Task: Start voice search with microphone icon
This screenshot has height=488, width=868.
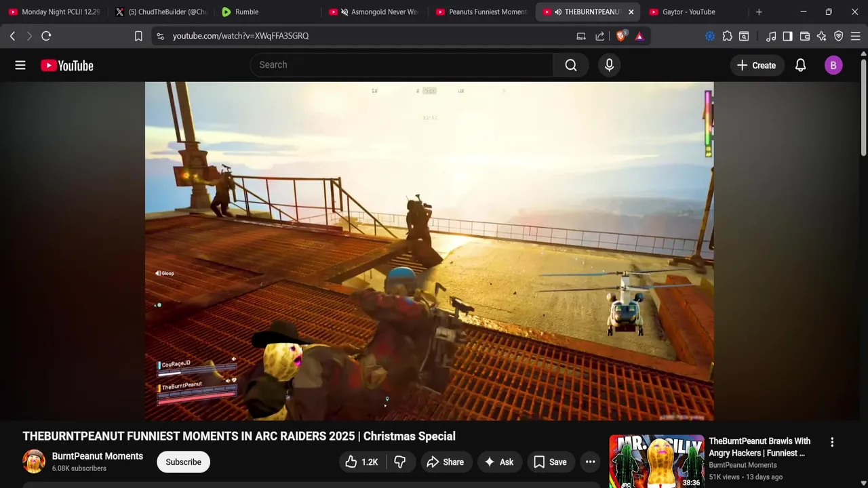Action: tap(609, 65)
